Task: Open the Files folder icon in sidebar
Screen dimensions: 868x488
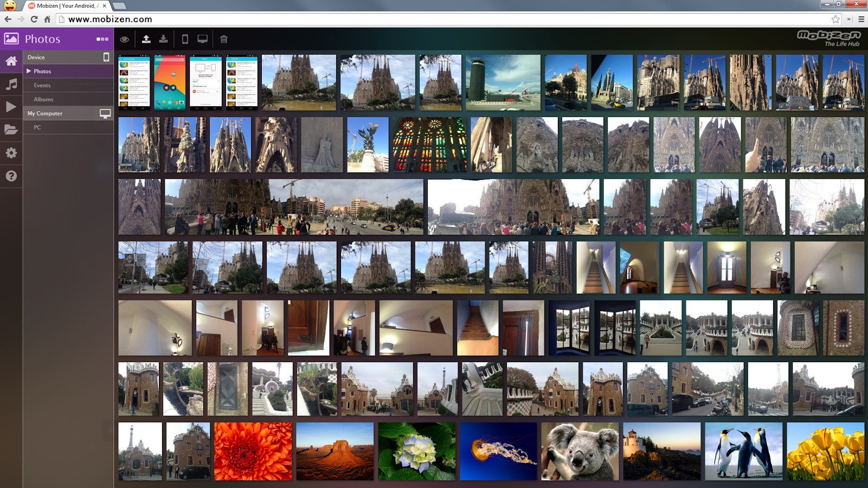Action: pyautogui.click(x=11, y=130)
